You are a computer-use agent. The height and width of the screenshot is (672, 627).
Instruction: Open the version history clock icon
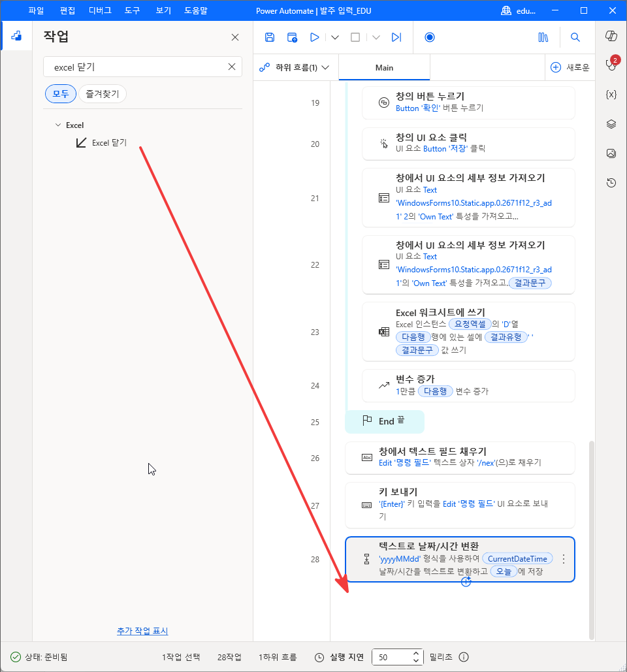pos(611,183)
